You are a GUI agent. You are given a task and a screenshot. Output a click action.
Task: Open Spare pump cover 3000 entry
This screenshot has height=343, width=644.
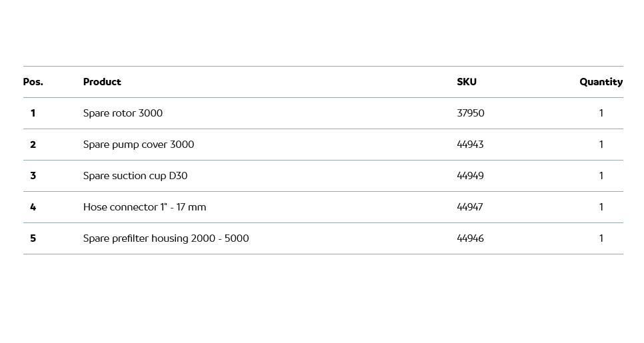[x=139, y=145]
